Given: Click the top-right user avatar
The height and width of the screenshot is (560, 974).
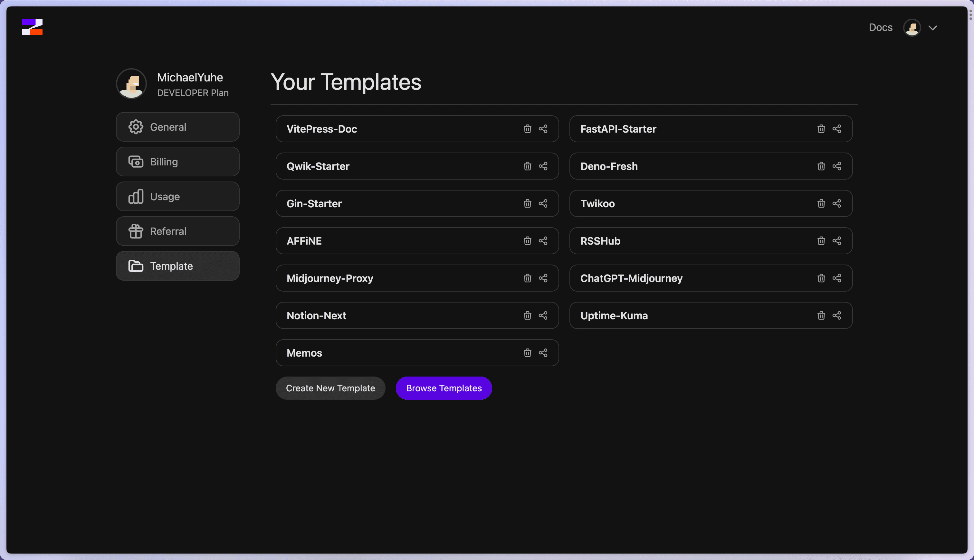Looking at the screenshot, I should [912, 28].
